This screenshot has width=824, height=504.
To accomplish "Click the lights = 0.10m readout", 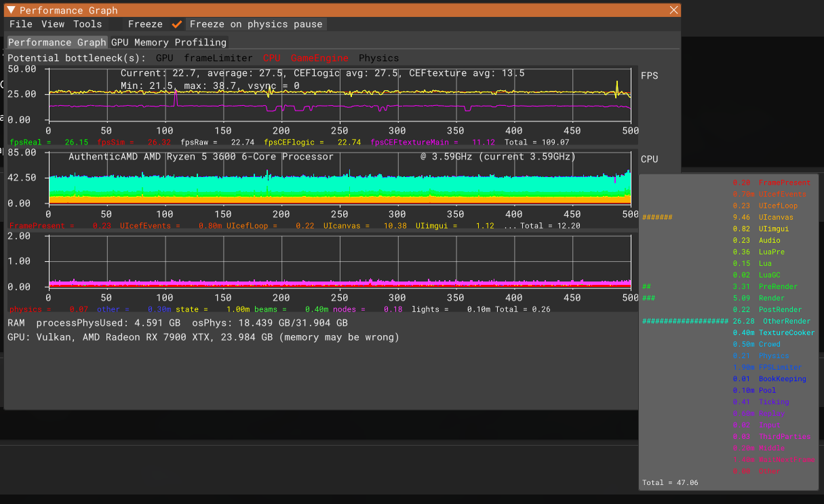I will [x=452, y=309].
